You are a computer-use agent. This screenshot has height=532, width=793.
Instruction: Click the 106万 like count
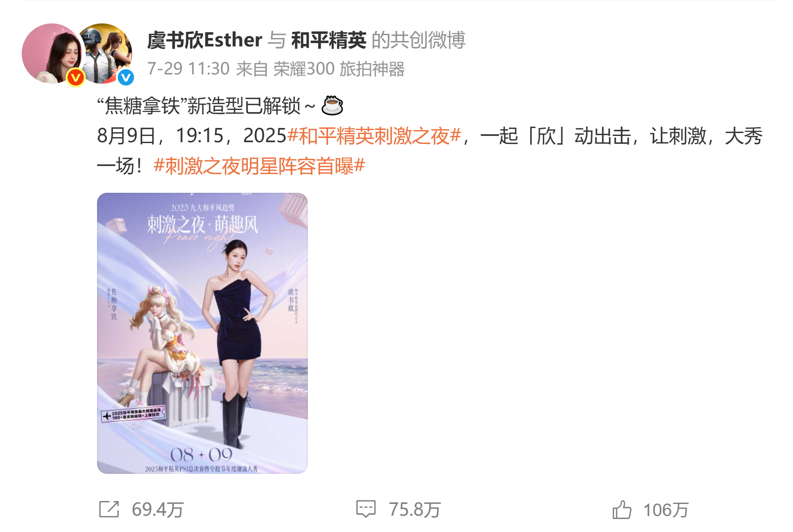(x=666, y=510)
